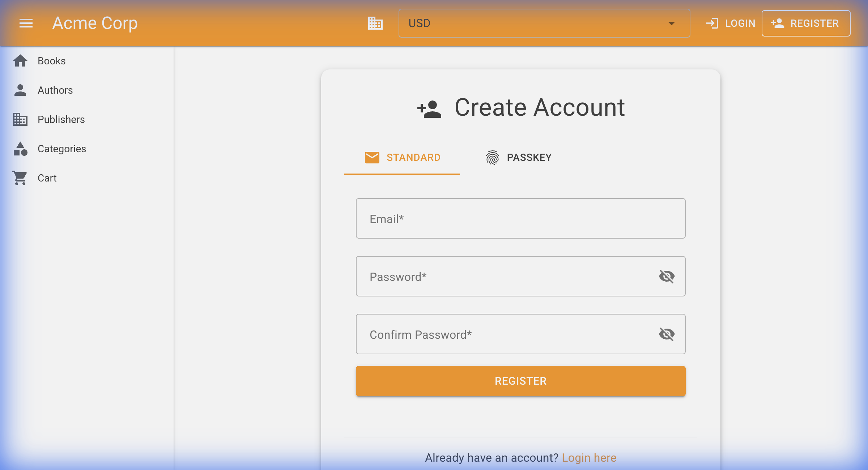Click the Authors person icon
The height and width of the screenshot is (470, 868).
point(20,90)
